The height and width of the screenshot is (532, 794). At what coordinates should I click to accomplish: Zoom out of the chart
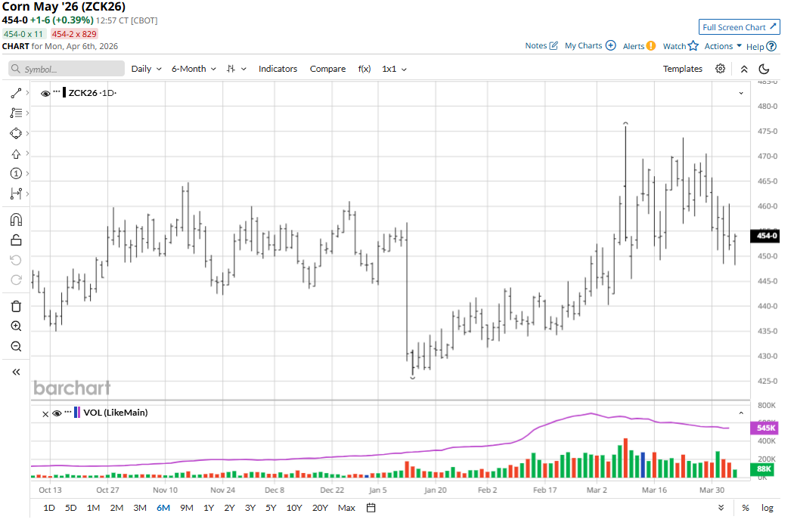click(x=16, y=346)
